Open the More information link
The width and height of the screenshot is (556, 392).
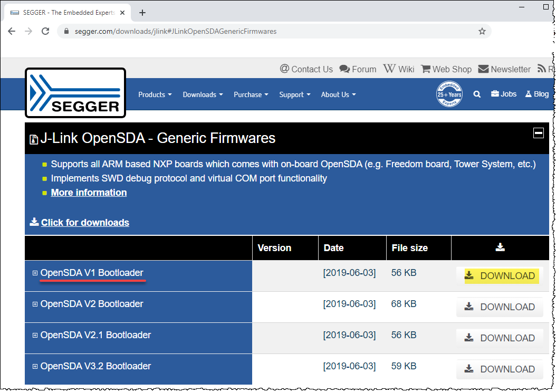click(88, 192)
